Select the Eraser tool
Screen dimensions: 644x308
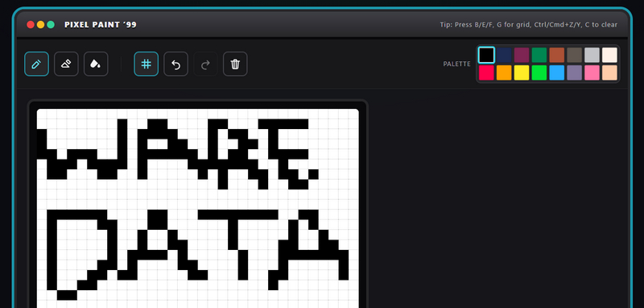tap(66, 65)
